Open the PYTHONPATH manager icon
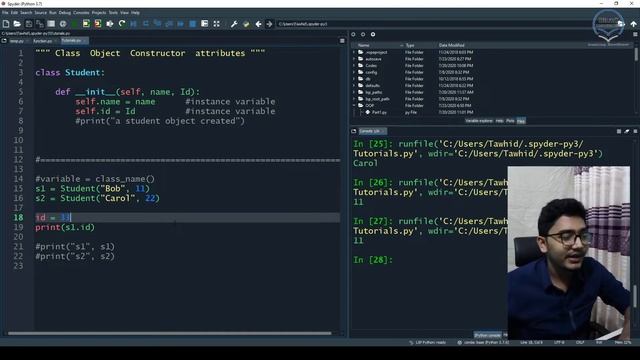 [x=246, y=24]
